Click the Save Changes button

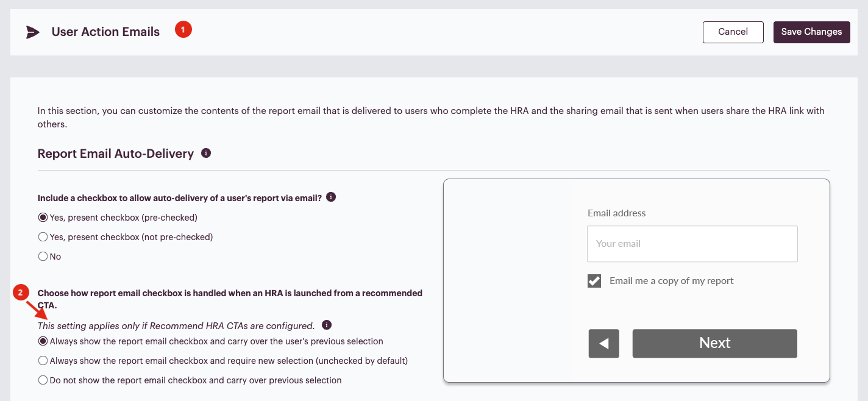point(812,32)
